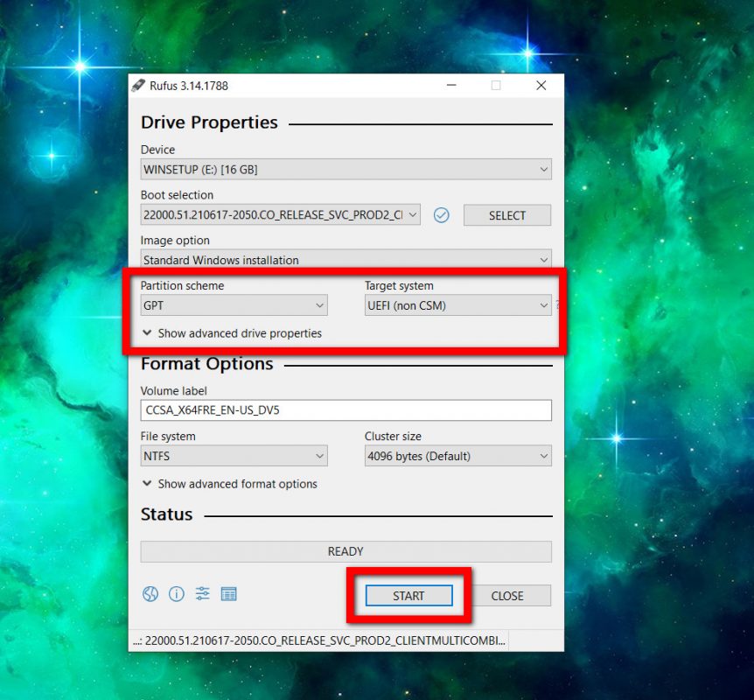
Task: Open the File system NTFS dropdown
Action: tap(234, 456)
